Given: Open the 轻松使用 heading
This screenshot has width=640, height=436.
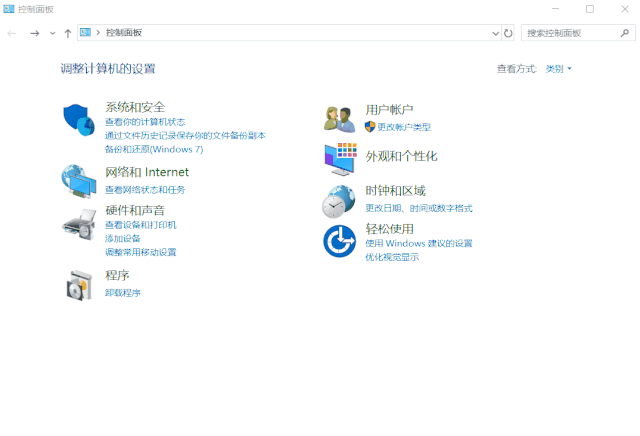Looking at the screenshot, I should [x=389, y=229].
